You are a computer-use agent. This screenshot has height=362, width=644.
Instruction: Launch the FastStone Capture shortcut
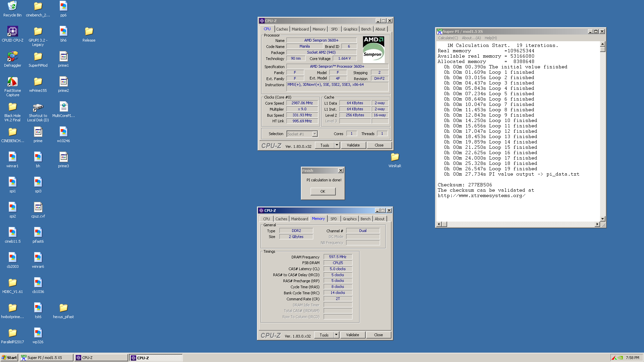pos(12,86)
